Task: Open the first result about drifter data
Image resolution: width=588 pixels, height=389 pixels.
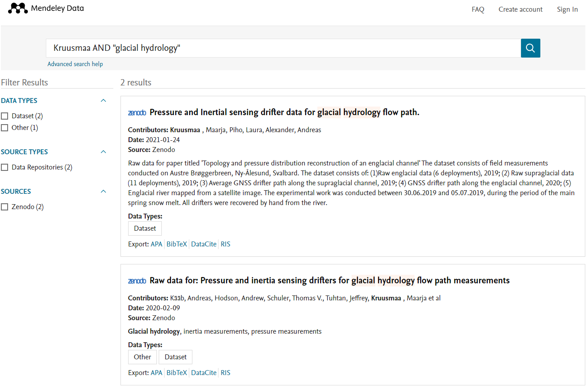Action: [284, 112]
